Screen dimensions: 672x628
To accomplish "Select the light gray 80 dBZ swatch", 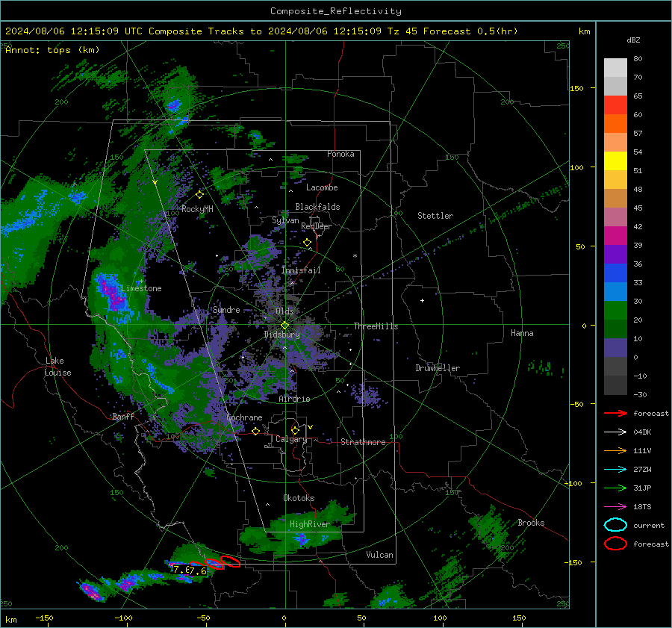I will 615,67.
